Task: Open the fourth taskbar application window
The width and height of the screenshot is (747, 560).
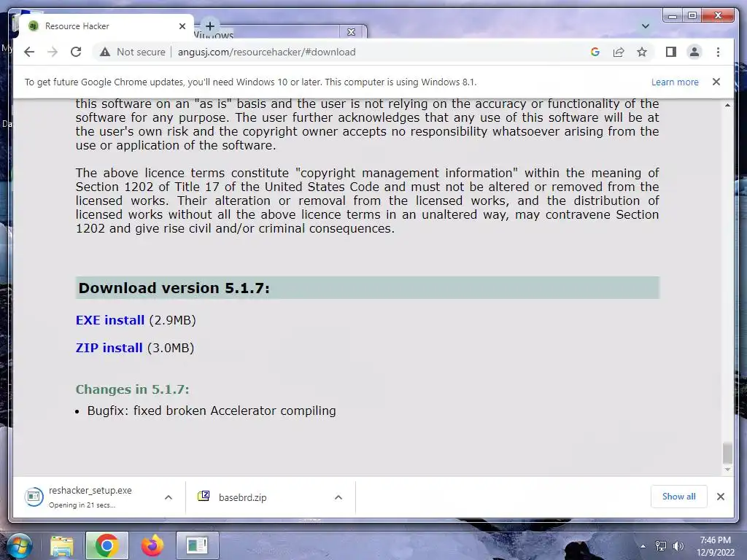Action: (x=197, y=545)
